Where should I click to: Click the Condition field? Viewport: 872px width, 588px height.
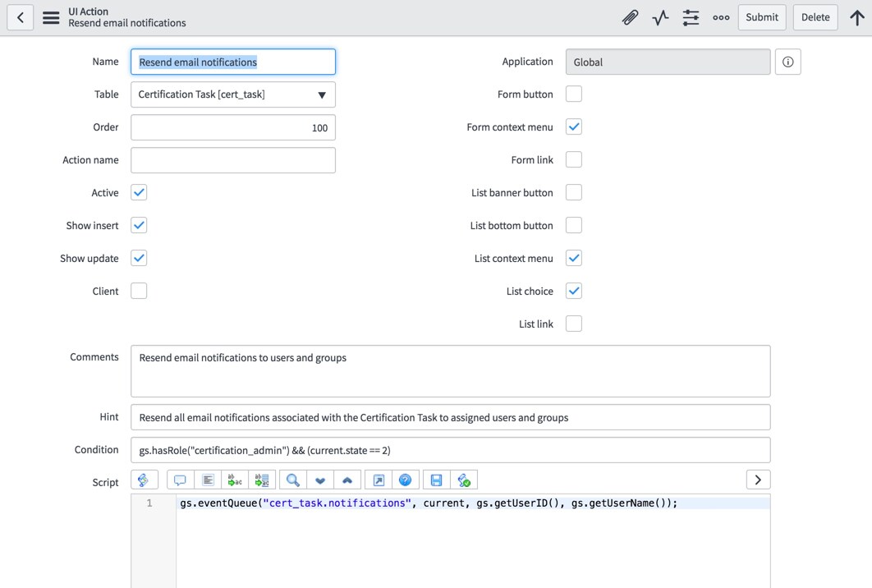451,450
